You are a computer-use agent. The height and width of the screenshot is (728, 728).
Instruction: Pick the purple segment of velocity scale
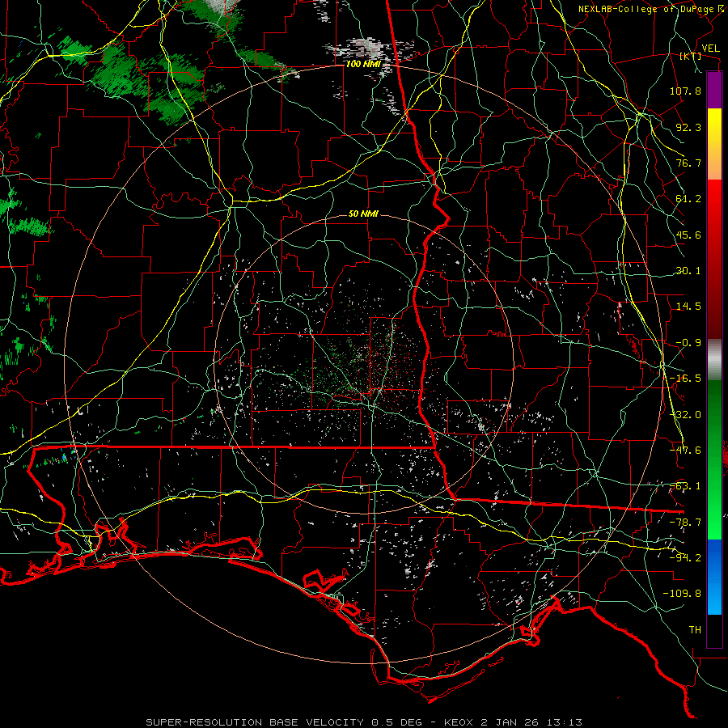(714, 90)
